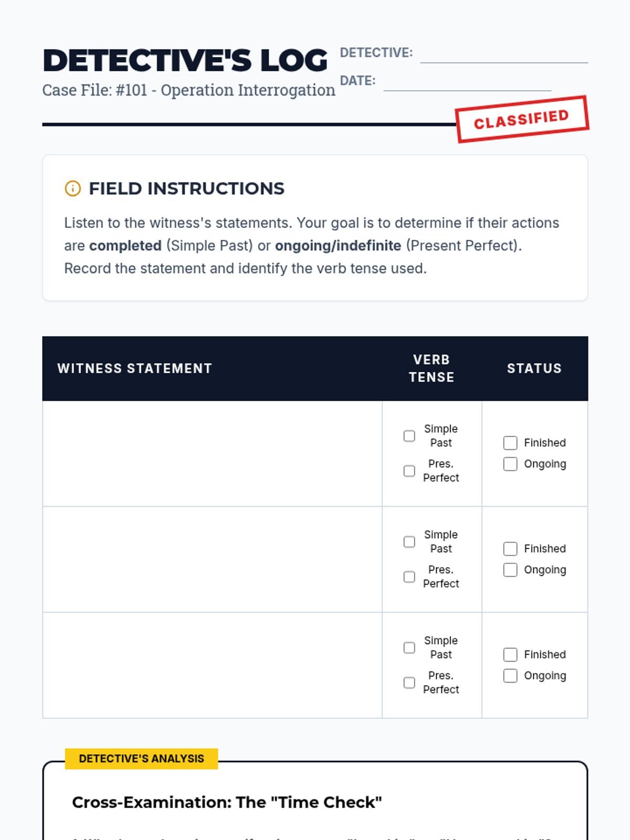630x840 pixels.
Task: Mark second statement as Finished
Action: 510,549
